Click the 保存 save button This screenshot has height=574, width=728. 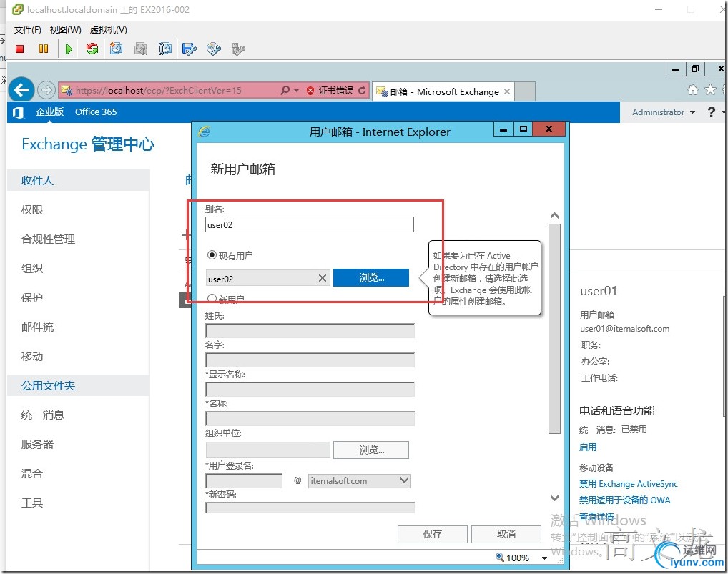click(x=432, y=534)
